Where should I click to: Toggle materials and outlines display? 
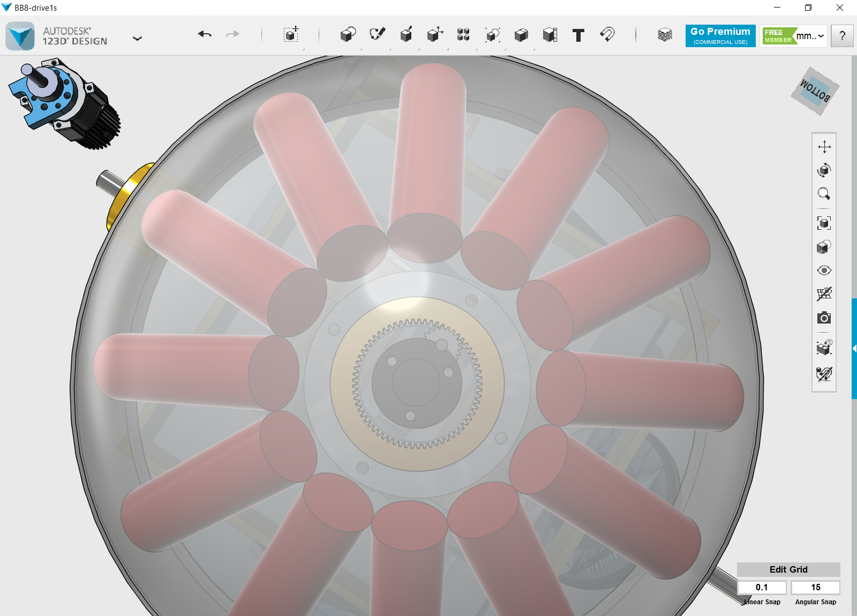(824, 373)
